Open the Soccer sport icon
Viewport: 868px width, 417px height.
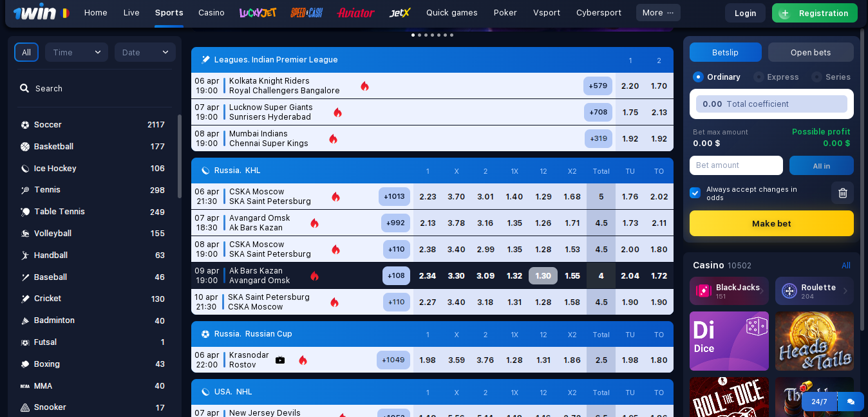point(25,125)
